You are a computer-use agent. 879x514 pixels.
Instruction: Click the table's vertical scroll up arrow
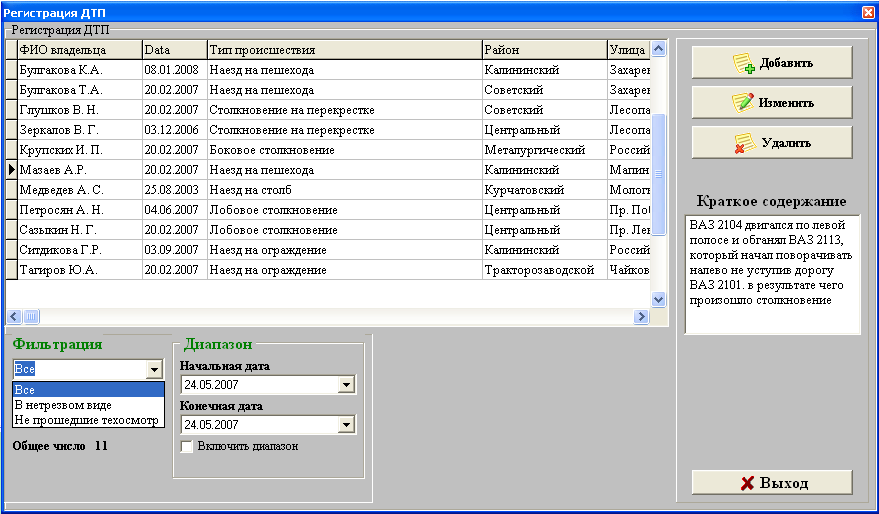point(659,49)
